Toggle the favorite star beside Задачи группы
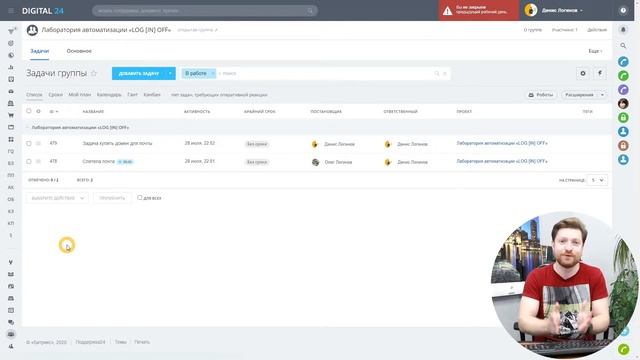 point(94,73)
